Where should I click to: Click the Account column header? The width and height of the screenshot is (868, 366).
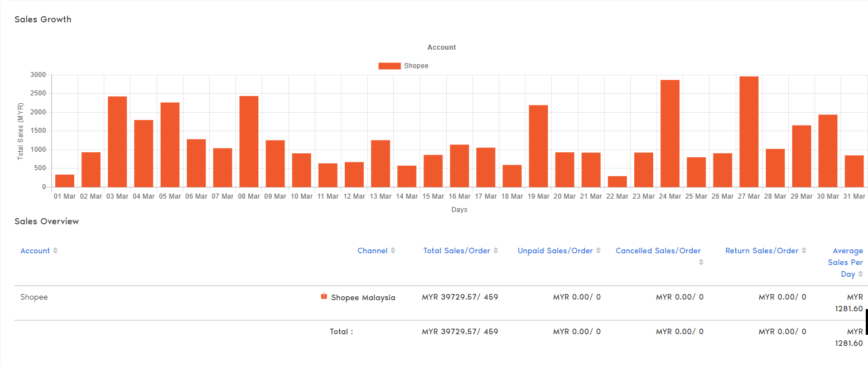pos(35,251)
